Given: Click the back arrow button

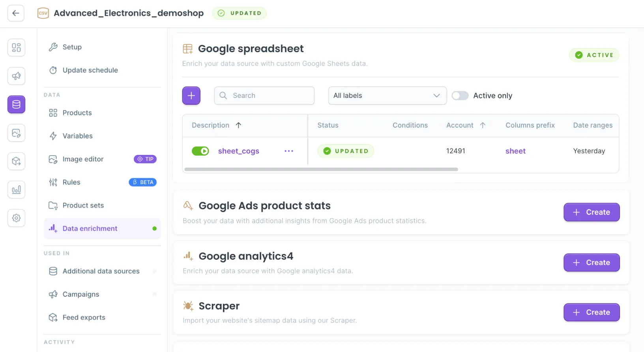Looking at the screenshot, I should tap(16, 13).
